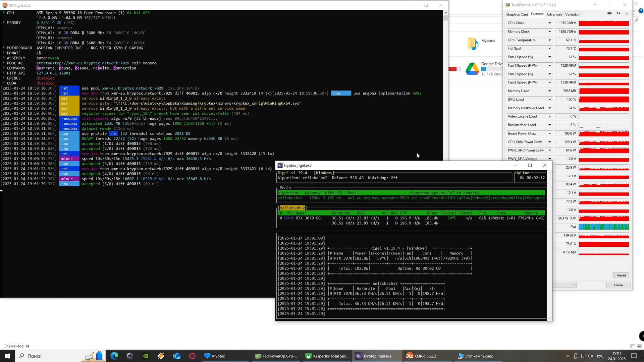
Task: Click the Reset button in GPU-Z
Action: tap(621, 275)
